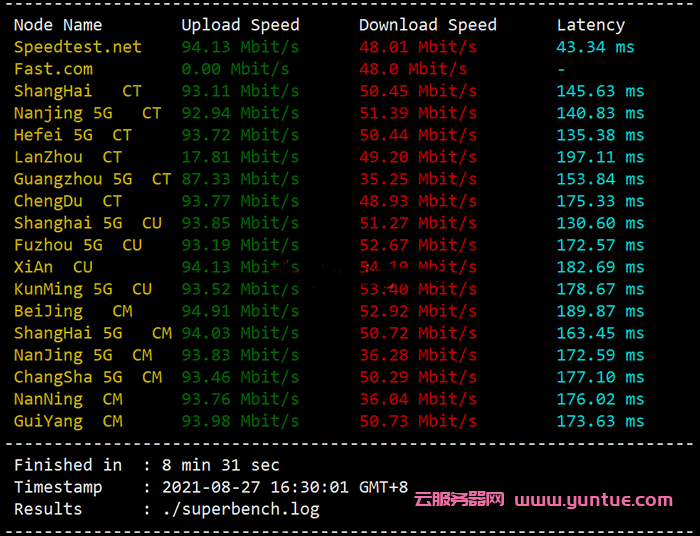Click the yuntue.com watermark URL
The image size is (700, 536).
tap(594, 499)
